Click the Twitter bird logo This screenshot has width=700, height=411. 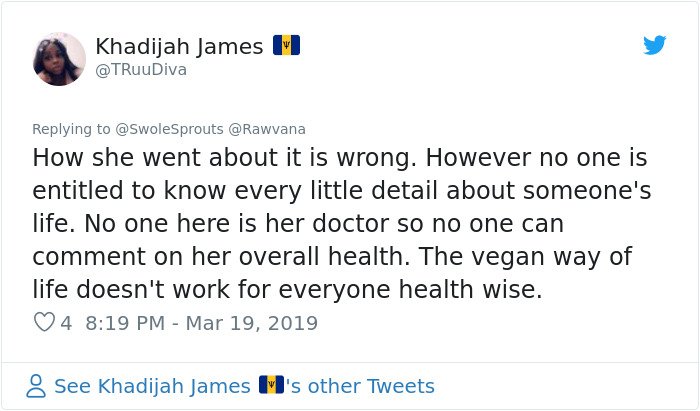(654, 45)
